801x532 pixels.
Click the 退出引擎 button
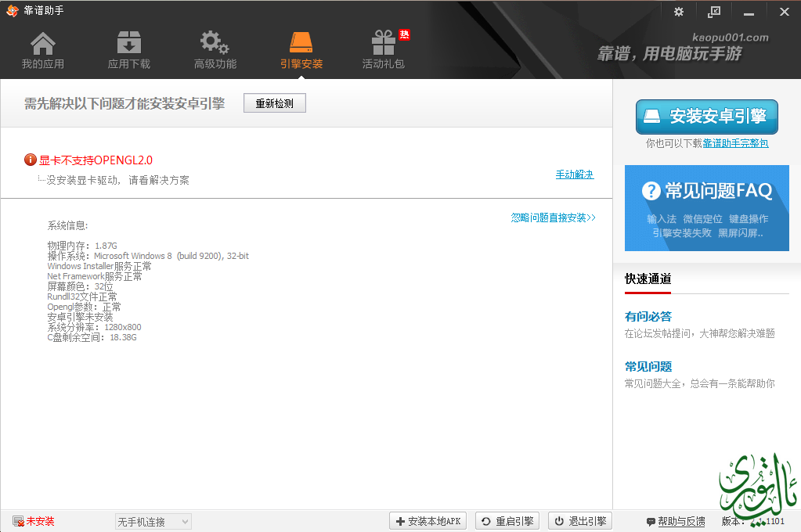pos(580,521)
